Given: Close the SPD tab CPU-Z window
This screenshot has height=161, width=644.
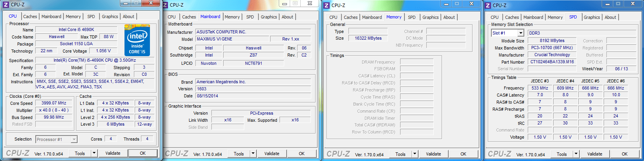Looking at the screenshot, I should (633, 4).
